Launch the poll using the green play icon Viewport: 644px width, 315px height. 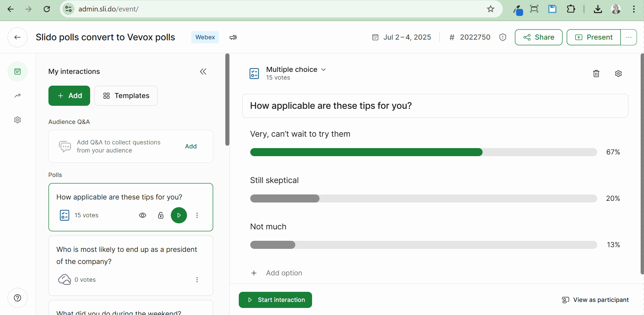click(179, 215)
